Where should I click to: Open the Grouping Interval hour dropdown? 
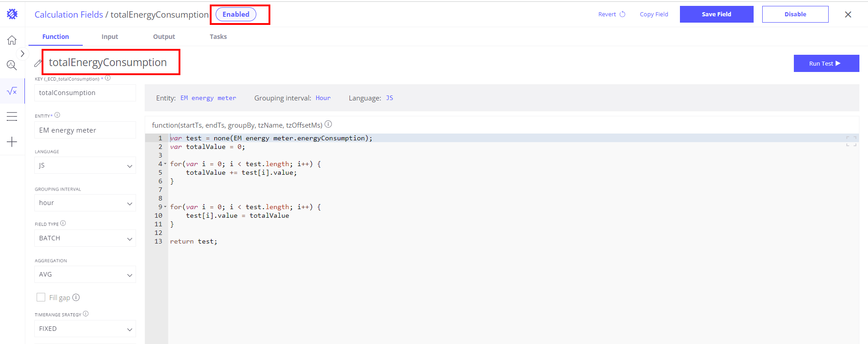85,203
